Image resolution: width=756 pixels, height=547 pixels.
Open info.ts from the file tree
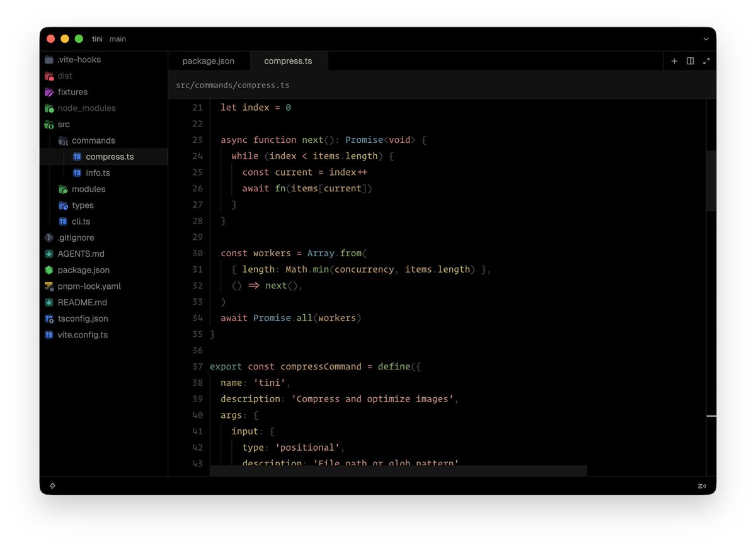(x=104, y=173)
